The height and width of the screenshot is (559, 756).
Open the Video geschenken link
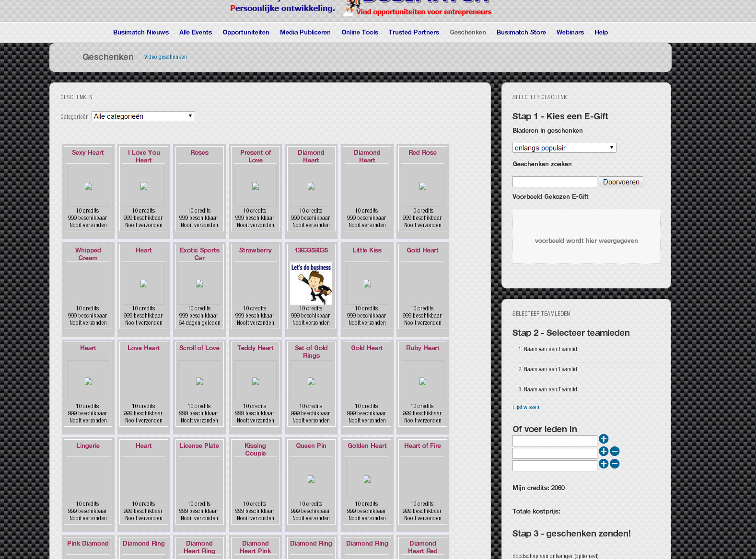coord(165,57)
